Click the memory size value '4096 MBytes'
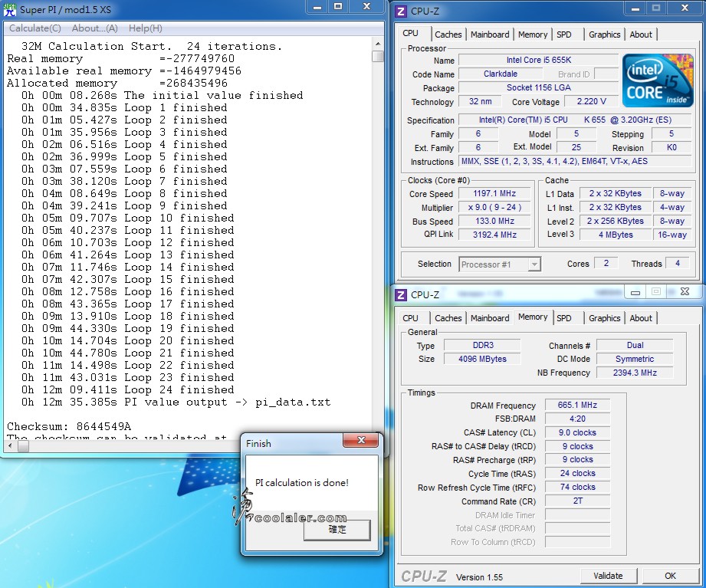This screenshot has width=706, height=588. tap(483, 359)
